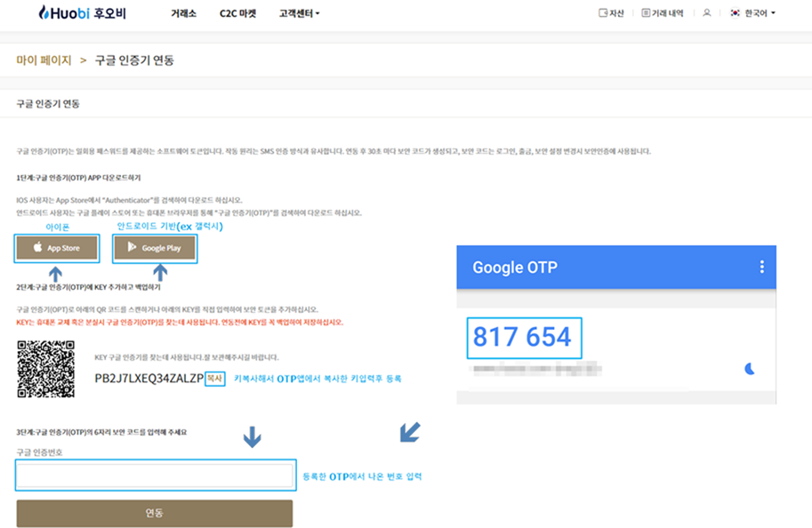The width and height of the screenshot is (812, 528).
Task: Click the QR code image
Action: click(46, 369)
